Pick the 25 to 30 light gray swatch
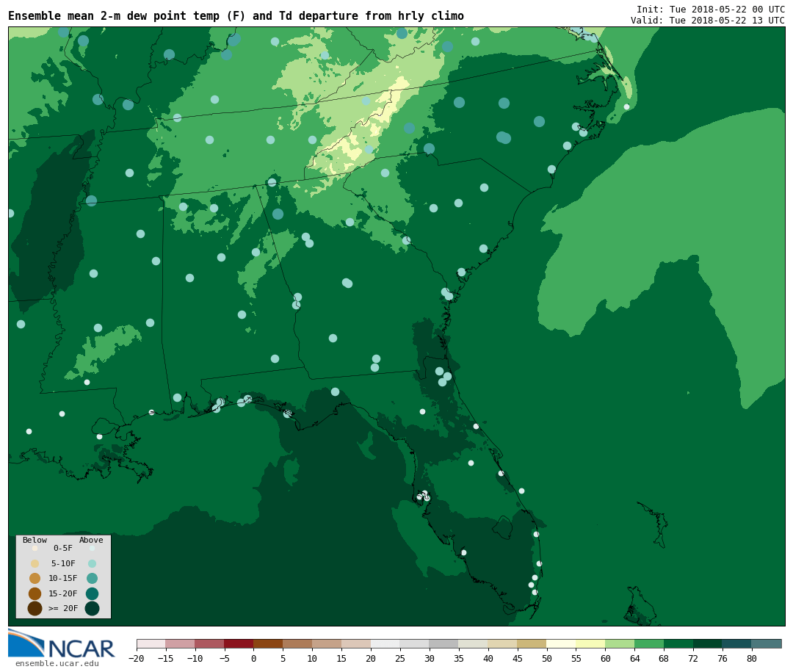 click(x=415, y=644)
